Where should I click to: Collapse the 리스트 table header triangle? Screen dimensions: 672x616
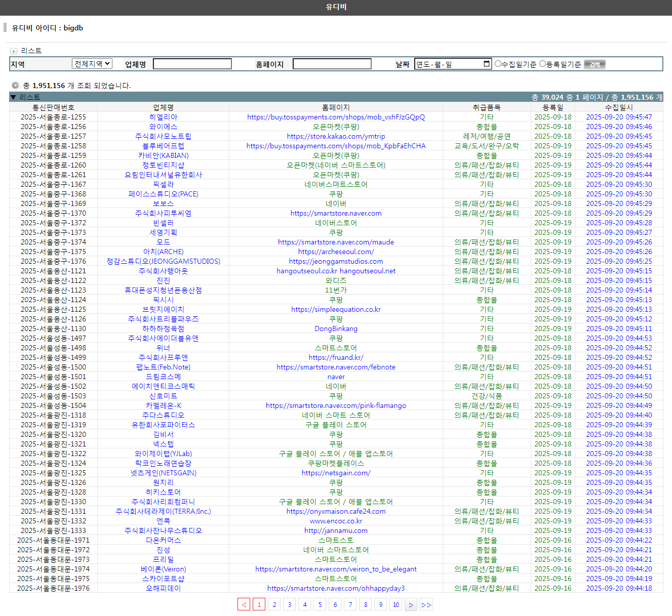[x=13, y=97]
